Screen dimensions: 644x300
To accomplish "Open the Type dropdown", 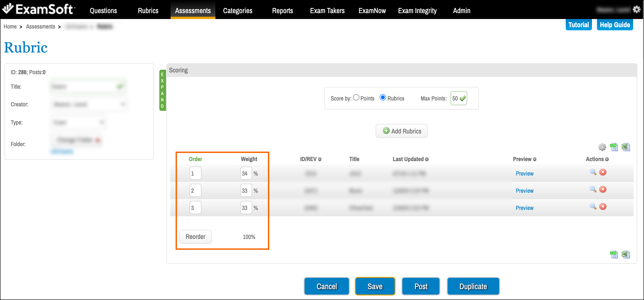I will tap(78, 122).
